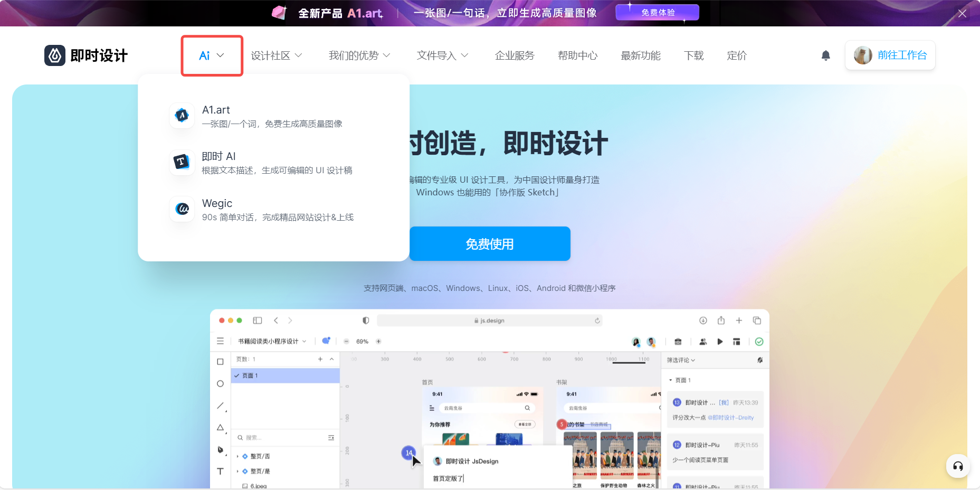Click the js.design address bar
The image size is (980, 490).
[489, 321]
